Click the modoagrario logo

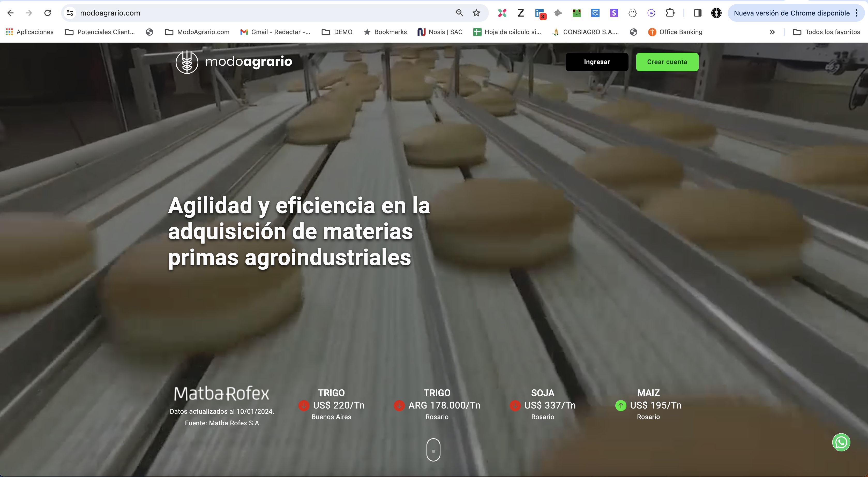point(234,62)
